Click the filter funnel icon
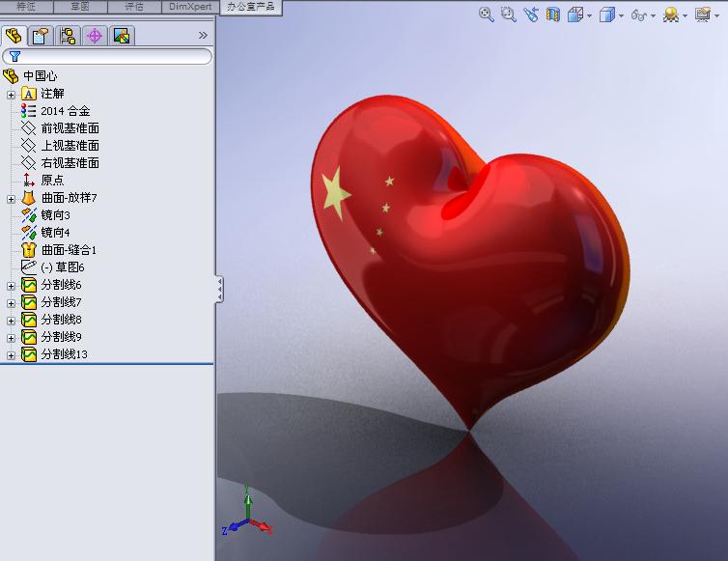Viewport: 728px width, 561px height. pos(14,57)
